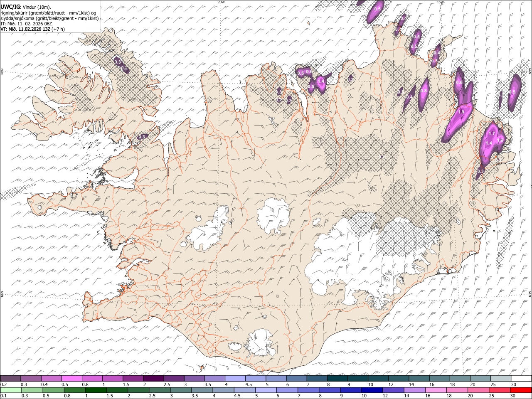
Task: Click the bright pink upper legend swatch at 0.5
Action: pyautogui.click(x=71, y=379)
